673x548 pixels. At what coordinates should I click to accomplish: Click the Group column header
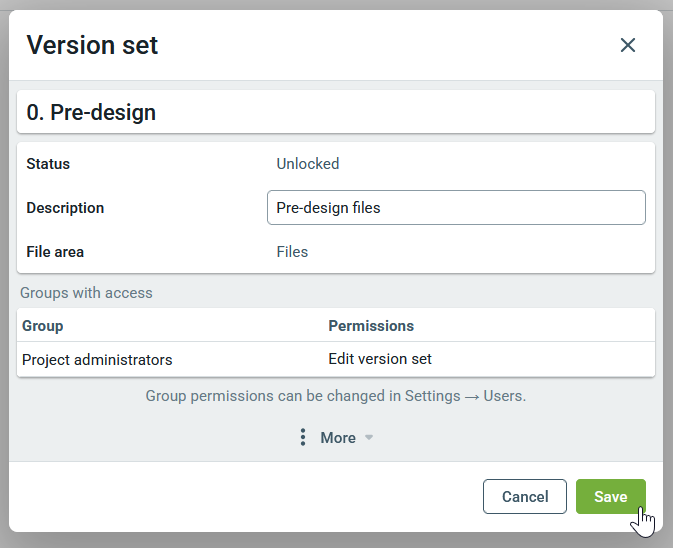[43, 326]
